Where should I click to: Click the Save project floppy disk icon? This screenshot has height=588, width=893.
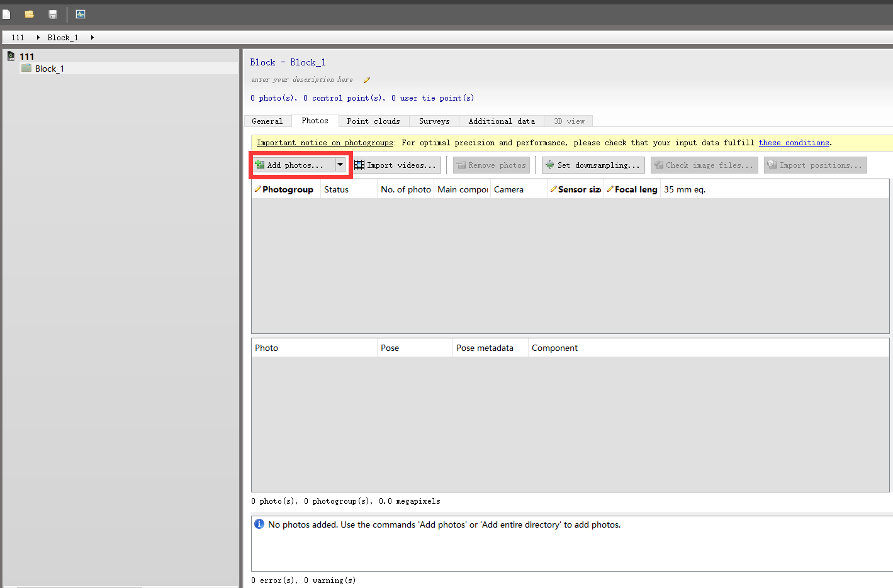[53, 14]
